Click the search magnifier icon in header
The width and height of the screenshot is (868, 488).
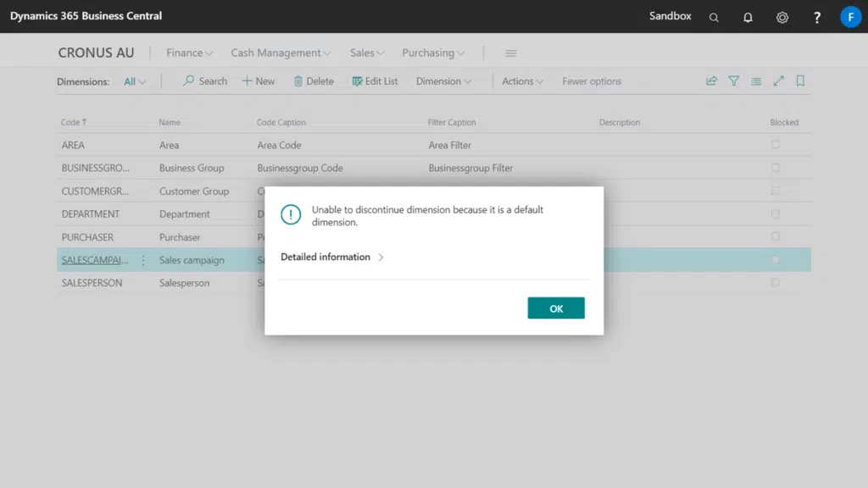(714, 17)
